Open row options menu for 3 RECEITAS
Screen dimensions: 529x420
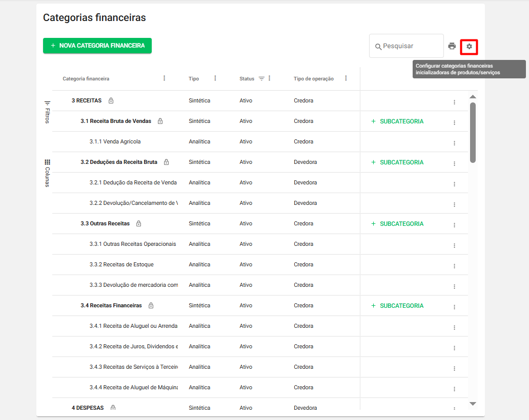[454, 102]
